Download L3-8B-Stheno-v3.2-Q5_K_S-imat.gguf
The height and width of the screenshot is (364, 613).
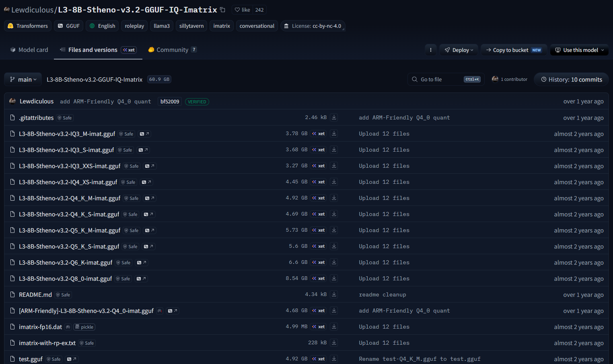[334, 246]
